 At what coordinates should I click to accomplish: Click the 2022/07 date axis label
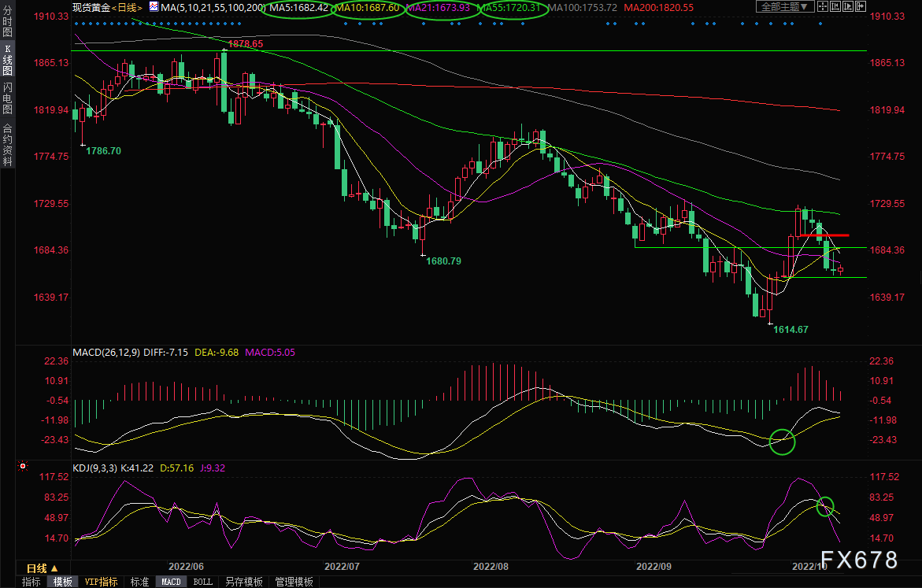coord(342,566)
